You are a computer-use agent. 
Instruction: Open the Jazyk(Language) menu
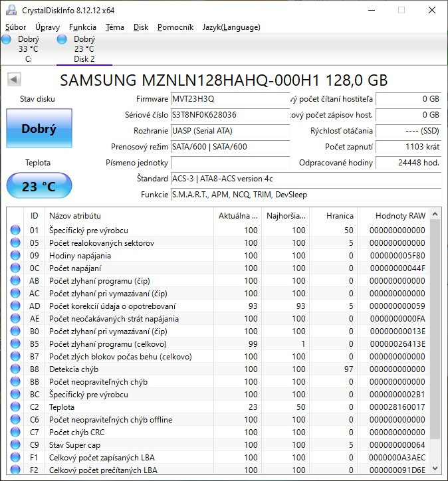tap(231, 27)
